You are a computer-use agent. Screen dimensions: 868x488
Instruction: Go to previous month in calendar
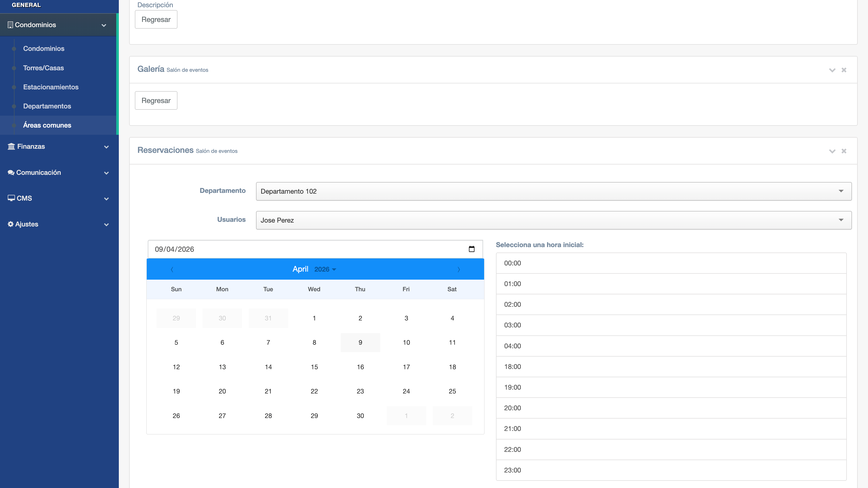click(x=172, y=269)
